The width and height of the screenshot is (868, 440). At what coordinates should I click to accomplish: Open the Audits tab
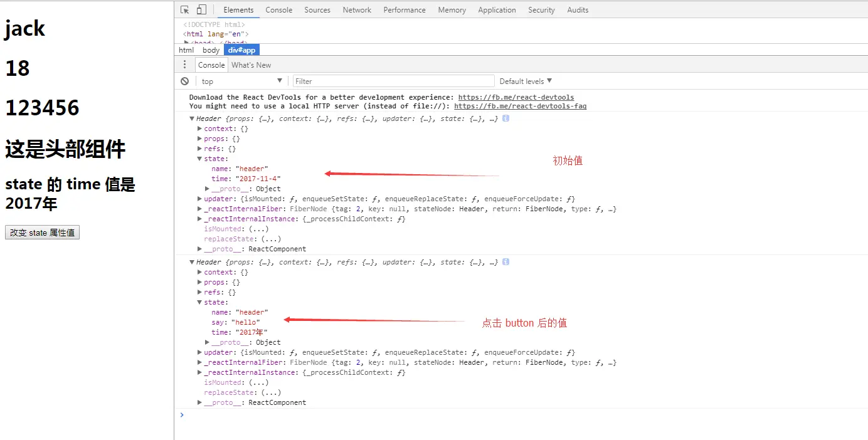(578, 10)
